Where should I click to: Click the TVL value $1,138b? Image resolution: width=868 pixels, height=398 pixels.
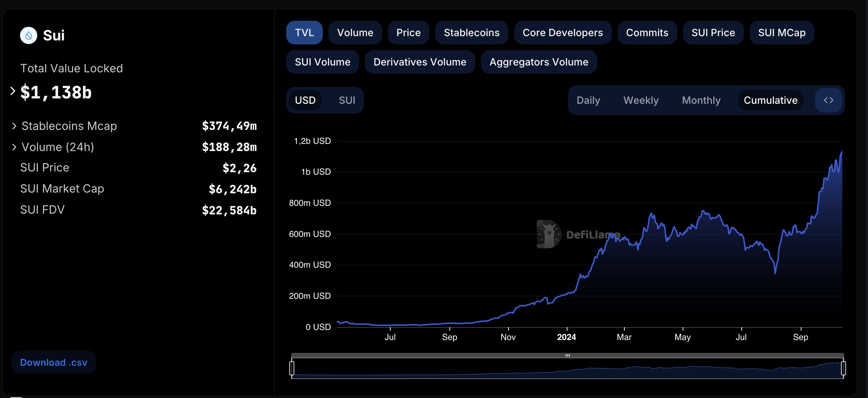[56, 92]
